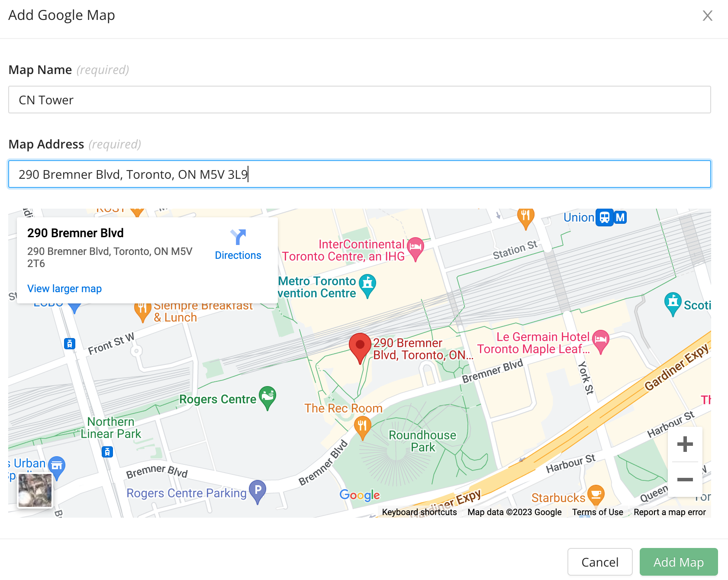Select the Rogers Centre marker
This screenshot has width=728, height=580.
point(267,396)
